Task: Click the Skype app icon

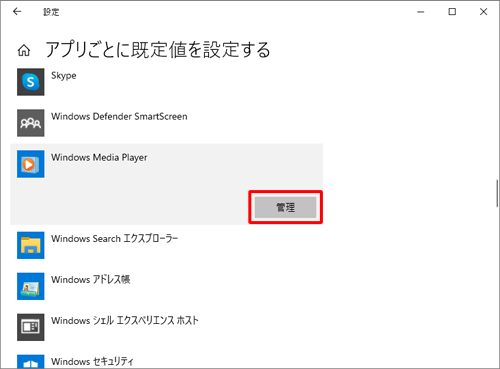Action: (31, 82)
